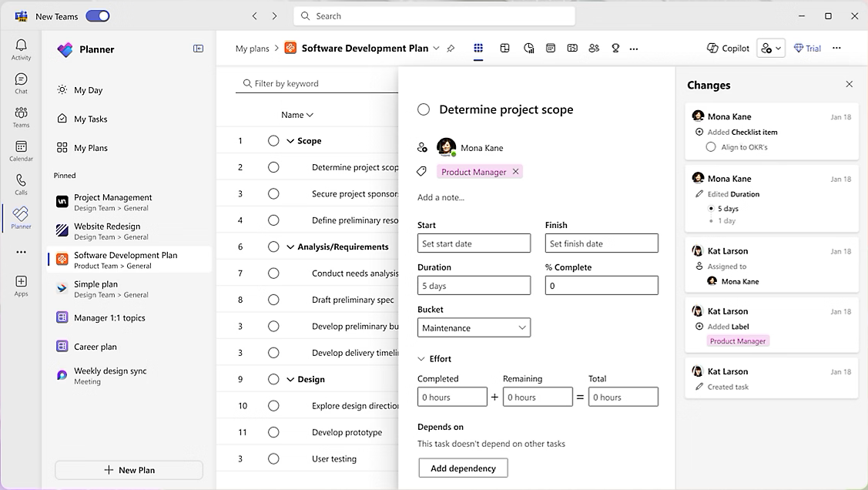868x490 pixels.
Task: Open the Software Development Plan title dropdown
Action: [x=436, y=49]
